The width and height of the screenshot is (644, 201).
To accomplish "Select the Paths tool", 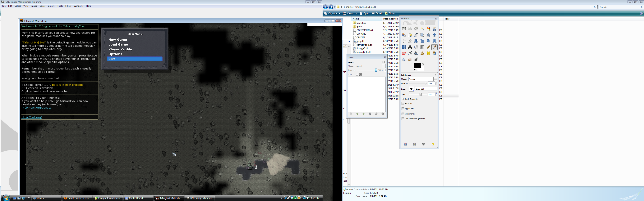I will coord(410,35).
